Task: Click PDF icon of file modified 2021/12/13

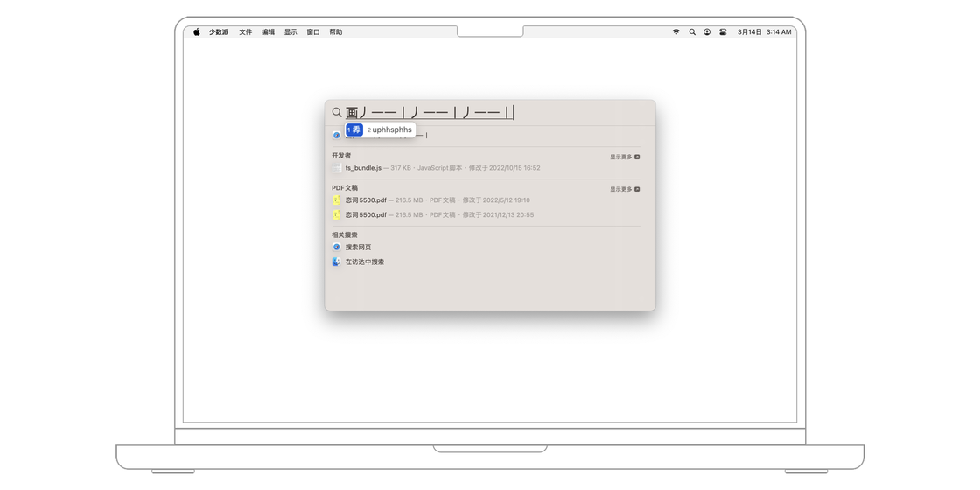Action: pos(336,214)
